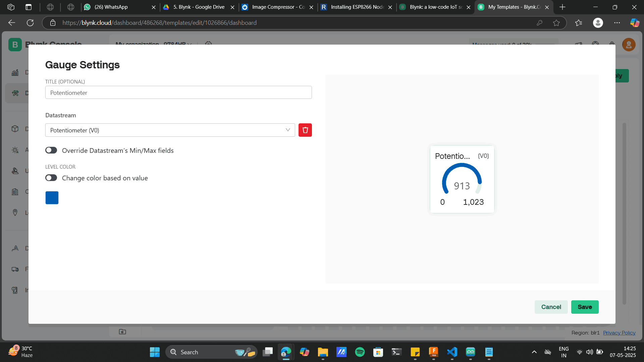Click the browser address bar URL

[x=159, y=23]
